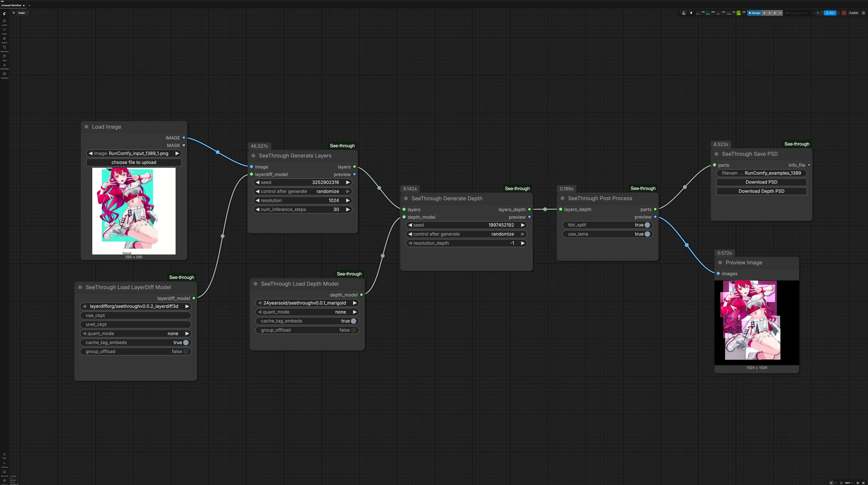
Task: Open Settings gear in sidebar
Action: [4, 481]
